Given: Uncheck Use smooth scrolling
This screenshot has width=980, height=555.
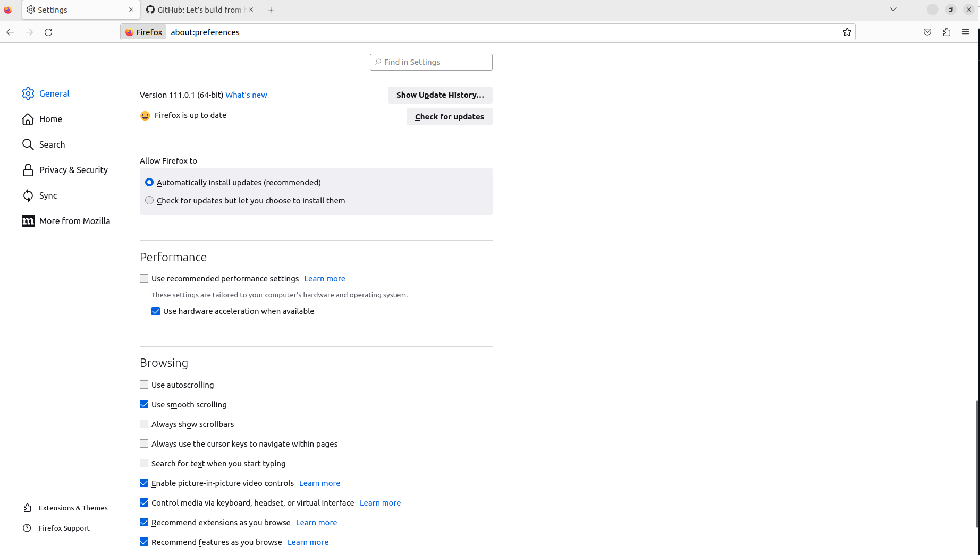Looking at the screenshot, I should (x=143, y=404).
